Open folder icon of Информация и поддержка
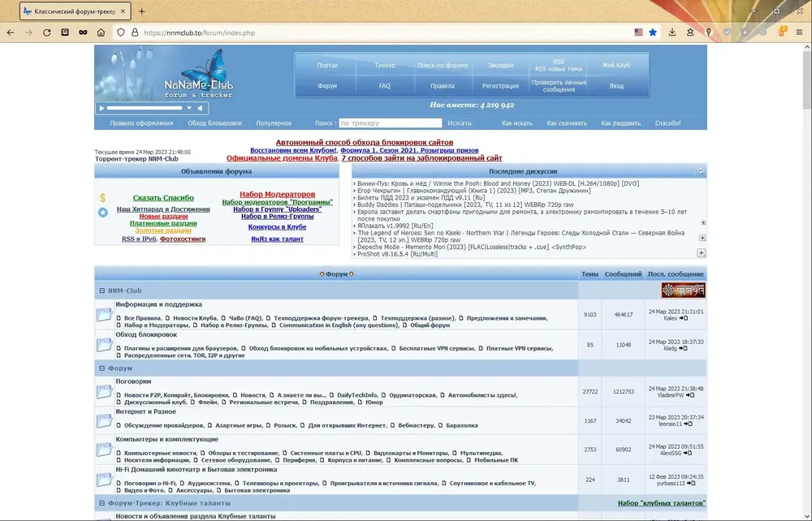The width and height of the screenshot is (812, 521). [x=104, y=315]
